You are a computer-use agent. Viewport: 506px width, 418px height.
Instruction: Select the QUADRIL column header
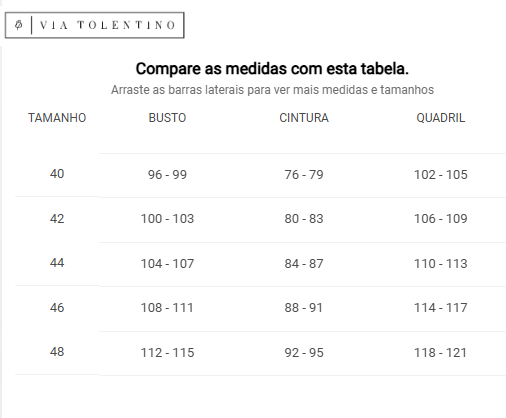(x=441, y=118)
